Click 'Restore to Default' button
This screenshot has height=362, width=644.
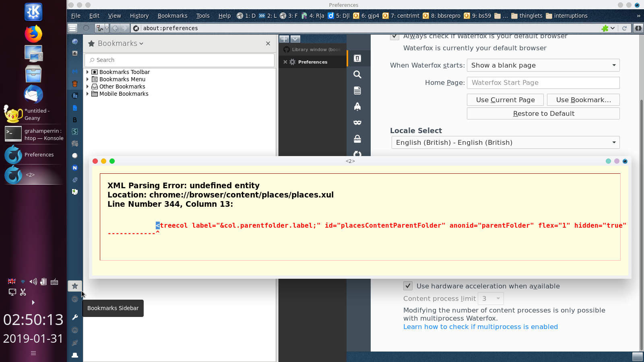point(543,113)
